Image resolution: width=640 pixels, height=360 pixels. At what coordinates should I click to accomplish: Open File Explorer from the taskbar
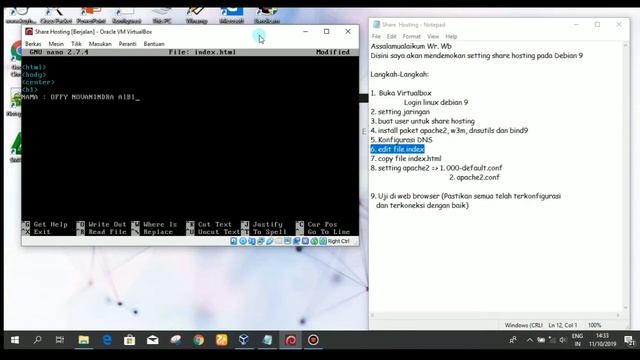[x=84, y=340]
